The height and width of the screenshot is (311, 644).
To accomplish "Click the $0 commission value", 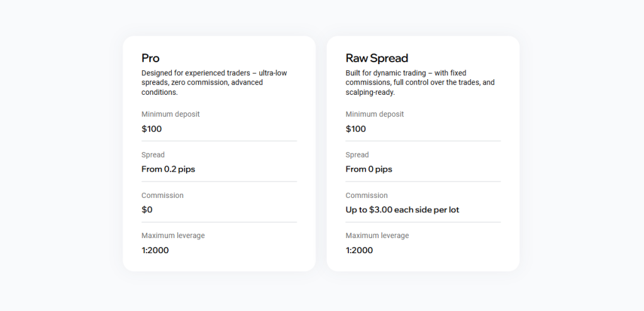I will click(x=147, y=210).
